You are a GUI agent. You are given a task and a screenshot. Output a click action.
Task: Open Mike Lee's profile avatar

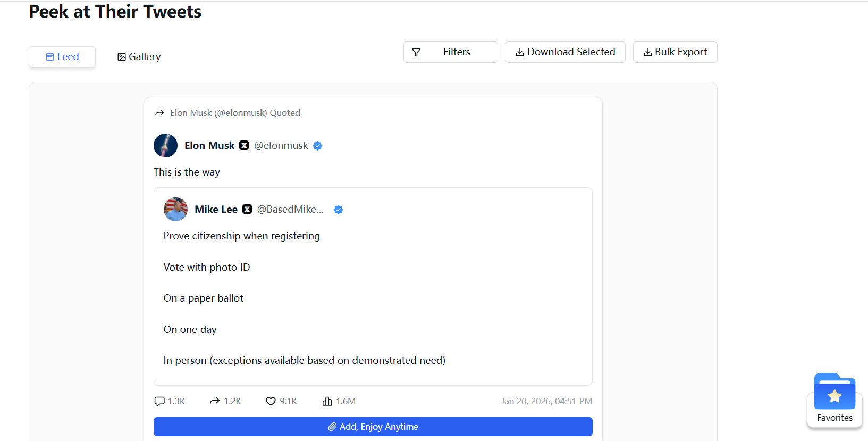pos(175,210)
